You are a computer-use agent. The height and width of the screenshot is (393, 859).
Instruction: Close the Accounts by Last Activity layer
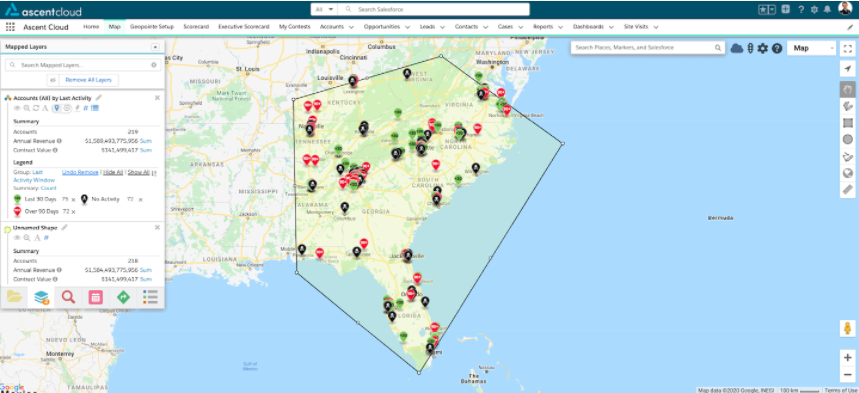[157, 98]
